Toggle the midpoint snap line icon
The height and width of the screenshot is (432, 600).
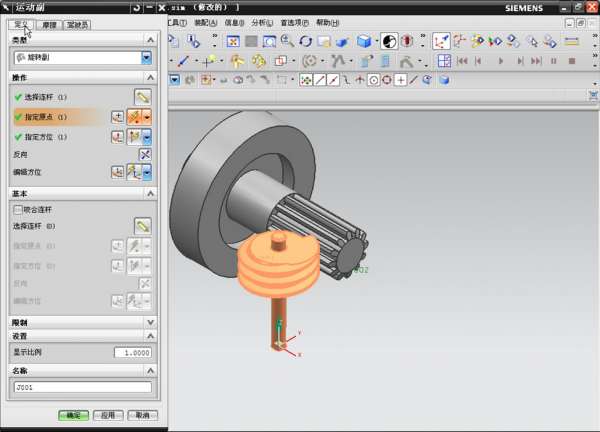(x=333, y=80)
